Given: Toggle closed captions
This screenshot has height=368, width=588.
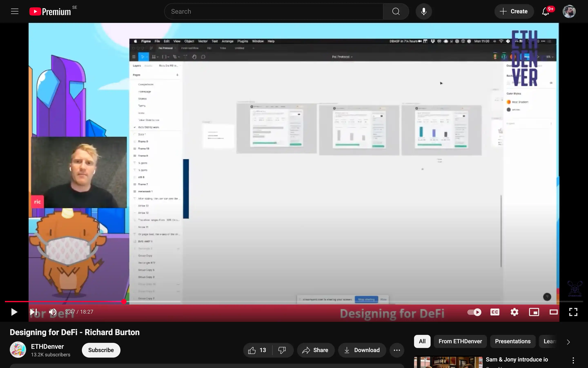Looking at the screenshot, I should click(495, 312).
